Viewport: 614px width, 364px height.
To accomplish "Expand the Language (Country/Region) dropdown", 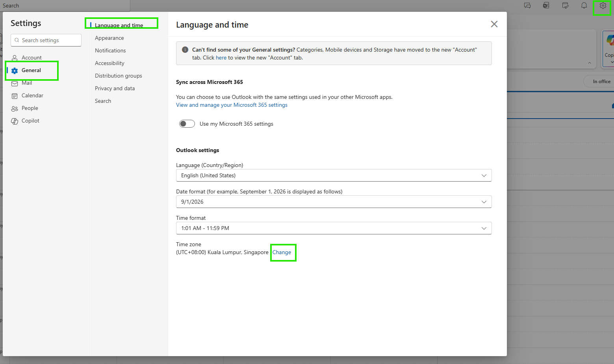I will click(334, 175).
